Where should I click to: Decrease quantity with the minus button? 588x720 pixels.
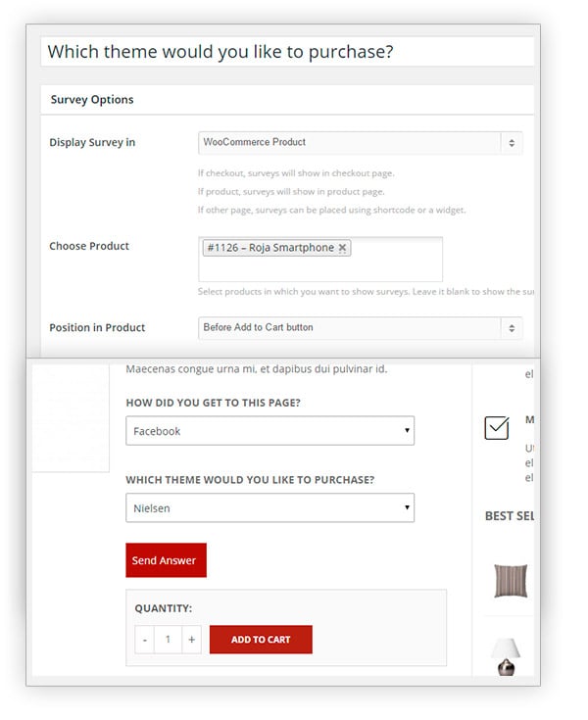[x=145, y=640]
